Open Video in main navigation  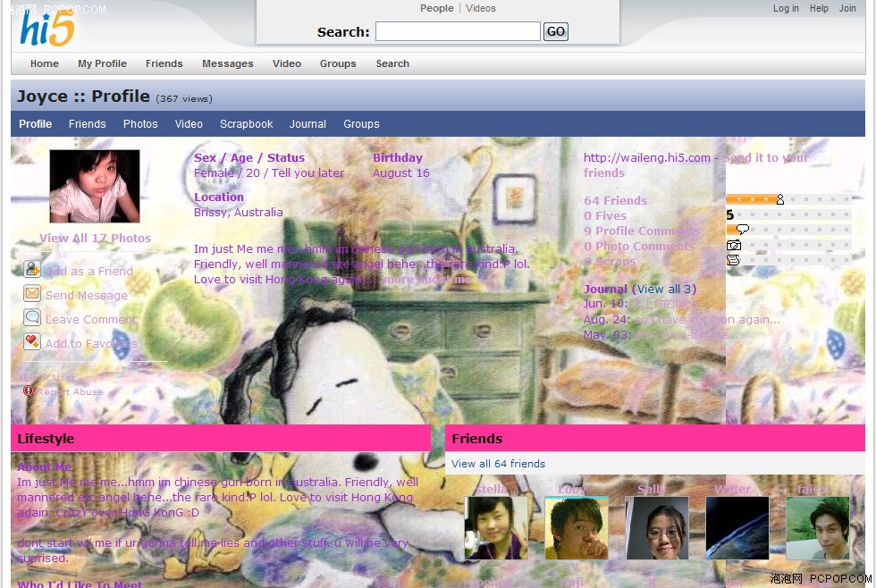tap(287, 63)
